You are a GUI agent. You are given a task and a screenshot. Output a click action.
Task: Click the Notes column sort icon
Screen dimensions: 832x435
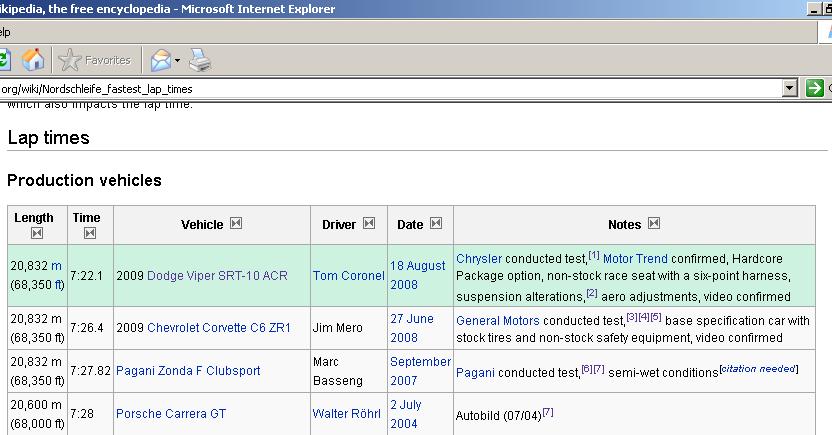(653, 224)
